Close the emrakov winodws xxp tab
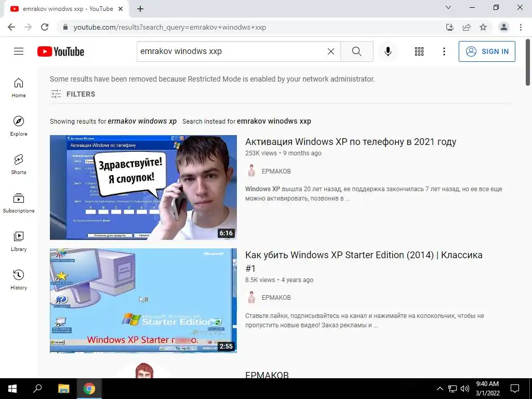Image resolution: width=532 pixels, height=399 pixels. click(121, 9)
